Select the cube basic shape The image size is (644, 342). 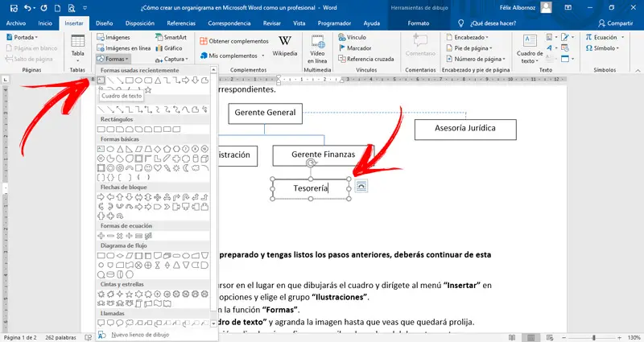(x=204, y=159)
